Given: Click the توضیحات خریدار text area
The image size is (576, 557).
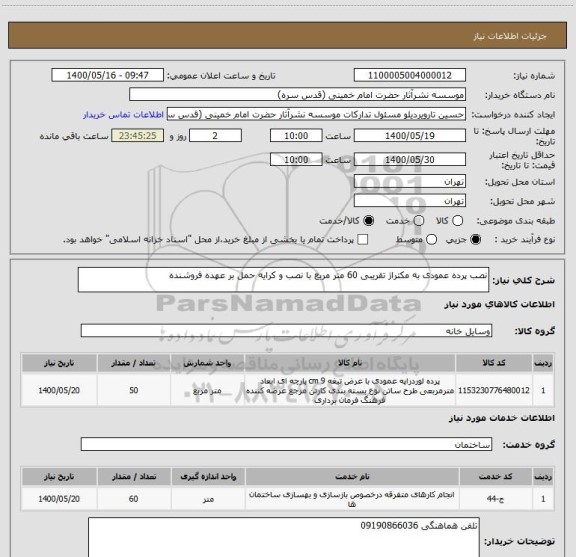Looking at the screenshot, I should point(284,537).
